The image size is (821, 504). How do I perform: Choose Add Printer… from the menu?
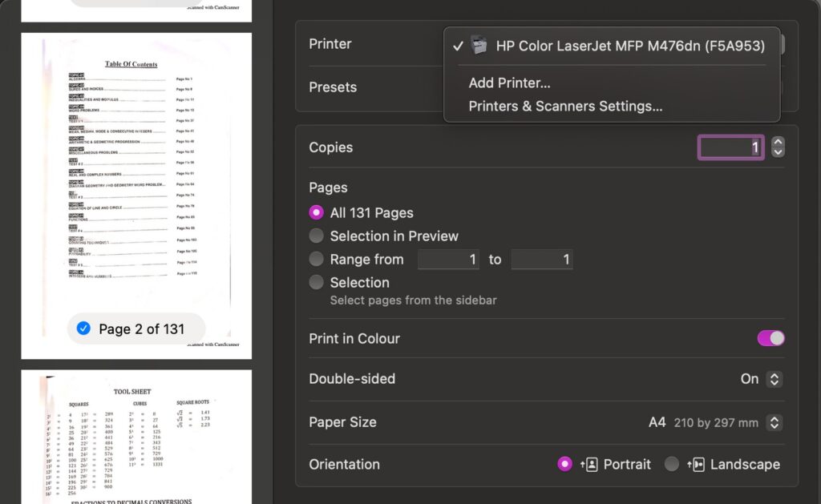(509, 83)
